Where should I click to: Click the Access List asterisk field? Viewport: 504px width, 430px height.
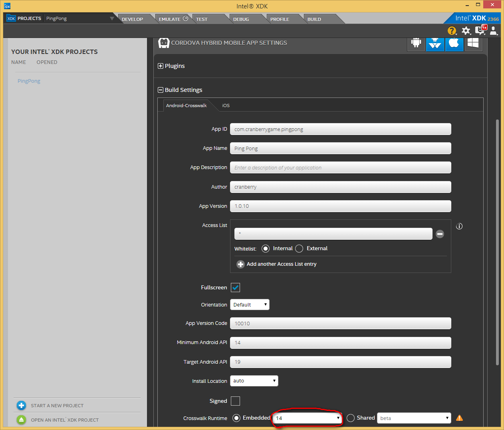pos(333,234)
